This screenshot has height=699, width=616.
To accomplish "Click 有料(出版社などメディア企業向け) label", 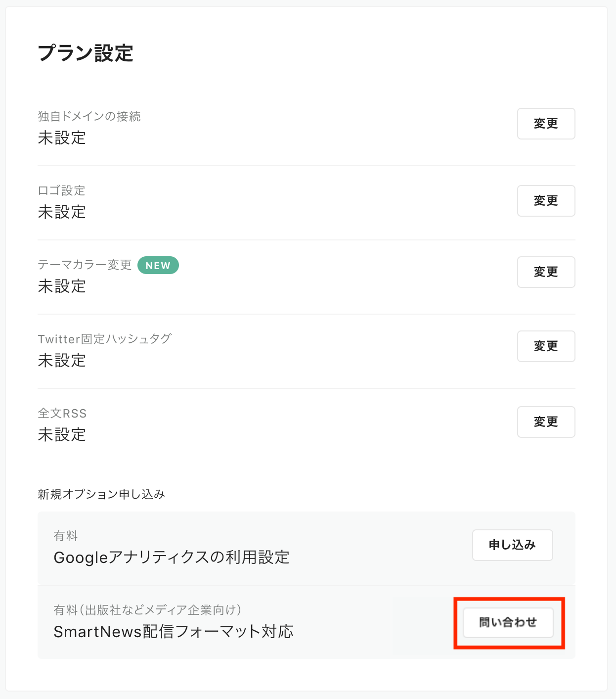I will 147,610.
